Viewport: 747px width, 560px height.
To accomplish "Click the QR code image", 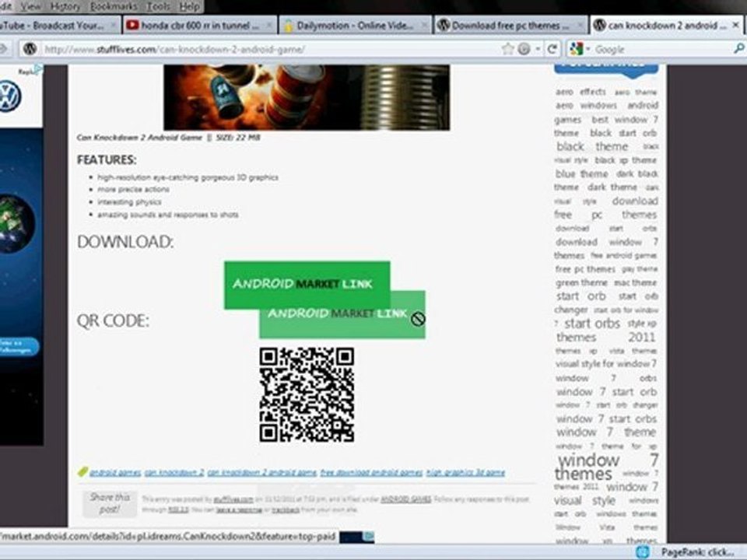I will pos(307,395).
